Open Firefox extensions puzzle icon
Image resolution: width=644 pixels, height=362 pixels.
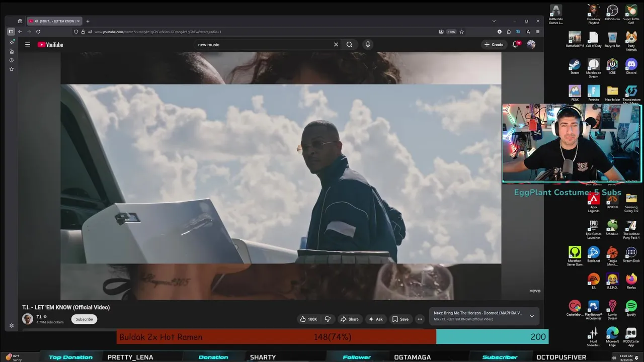[509, 32]
